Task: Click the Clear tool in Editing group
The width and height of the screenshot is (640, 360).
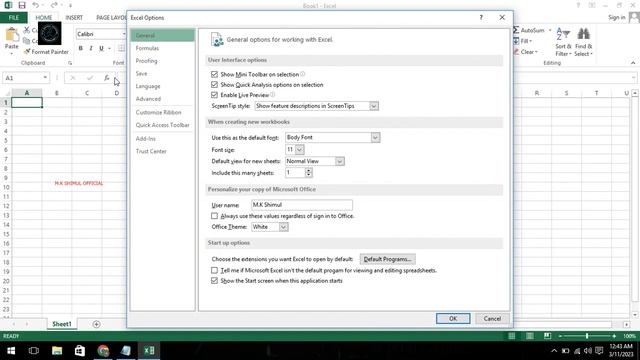Action: (x=526, y=52)
